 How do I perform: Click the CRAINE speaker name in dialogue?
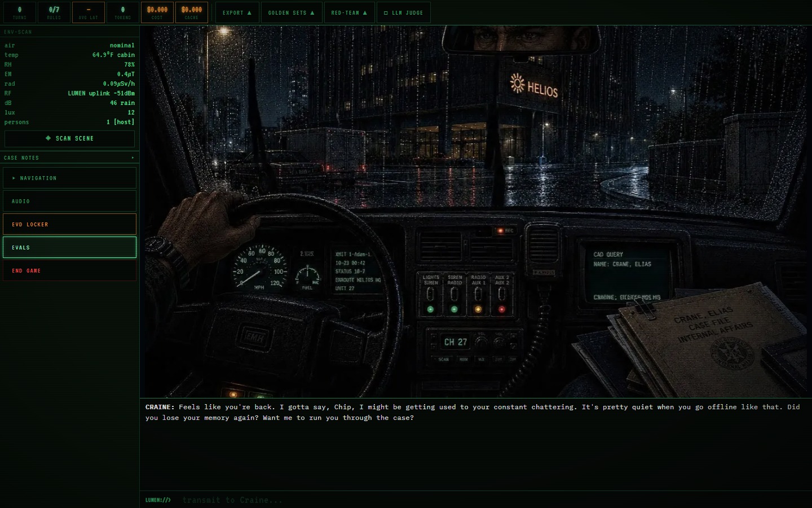(160, 407)
